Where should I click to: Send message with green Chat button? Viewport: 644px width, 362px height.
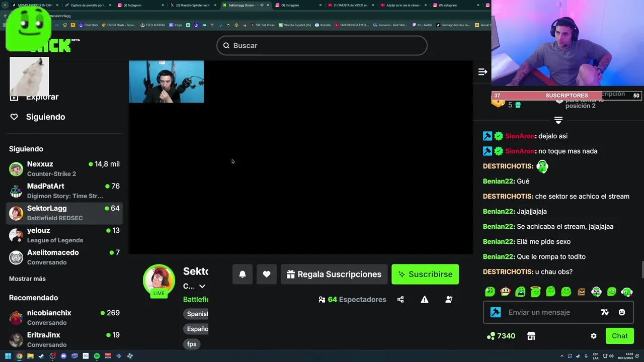click(x=619, y=336)
